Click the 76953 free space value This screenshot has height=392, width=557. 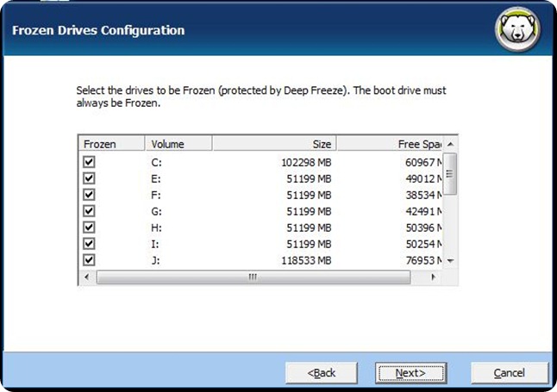point(424,261)
